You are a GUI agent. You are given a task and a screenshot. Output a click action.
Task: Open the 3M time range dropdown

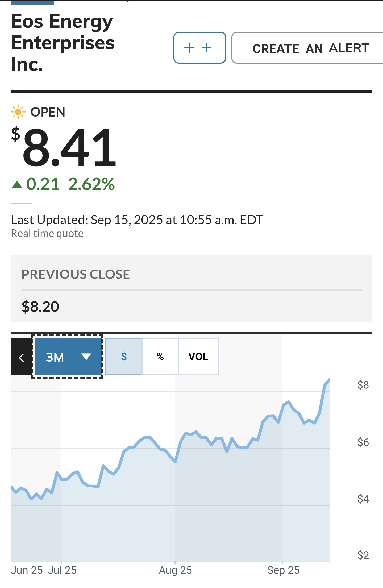pos(67,357)
